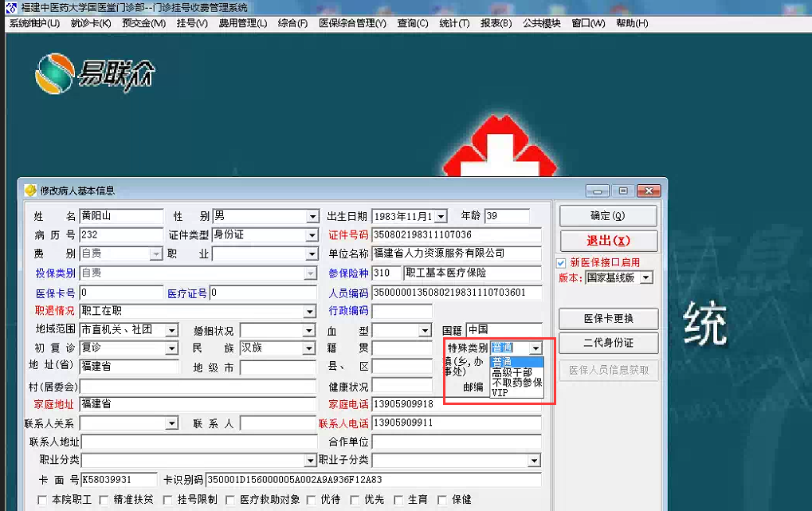The height and width of the screenshot is (511, 812).
Task: Expand the 血型 dropdown
Action: coord(426,331)
